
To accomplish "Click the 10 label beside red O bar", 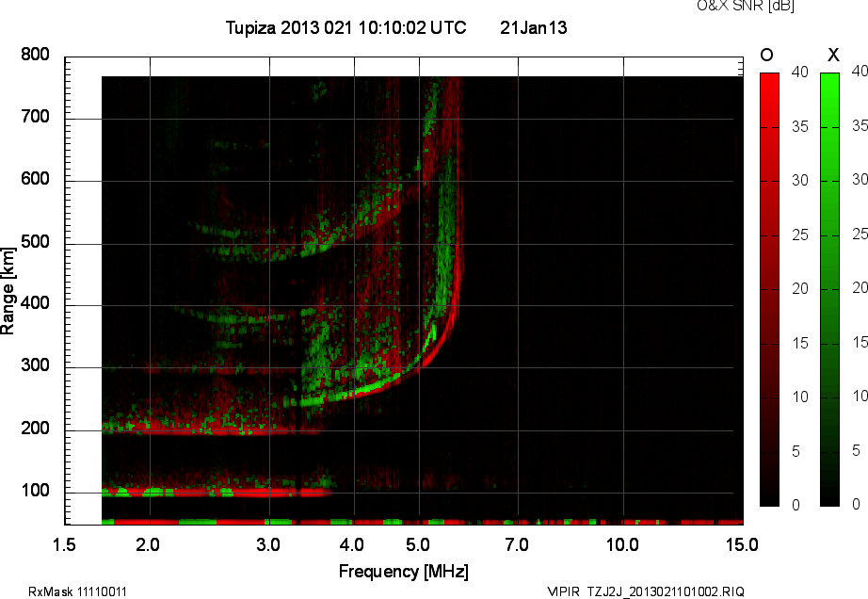I will [x=800, y=397].
